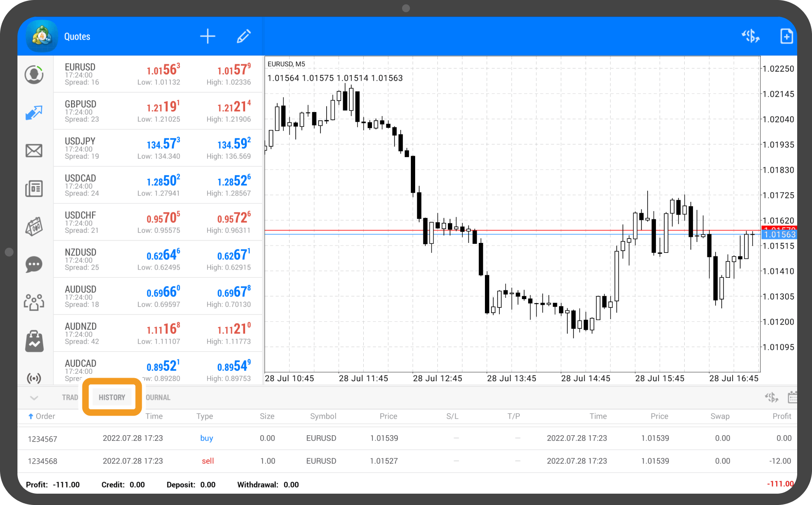Click the pencil edit icon in Quotes header
812x505 pixels.
point(243,37)
